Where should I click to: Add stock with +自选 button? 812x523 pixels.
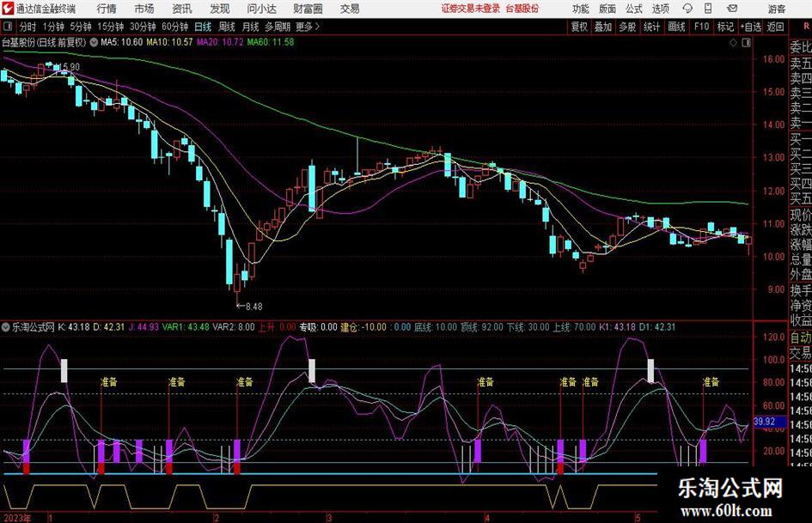tap(750, 27)
